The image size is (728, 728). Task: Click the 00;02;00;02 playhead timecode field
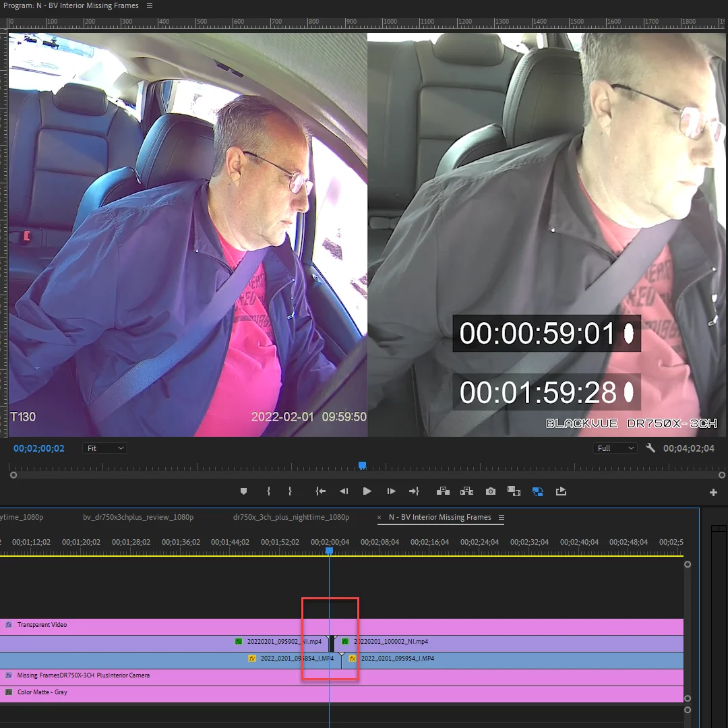(x=39, y=448)
